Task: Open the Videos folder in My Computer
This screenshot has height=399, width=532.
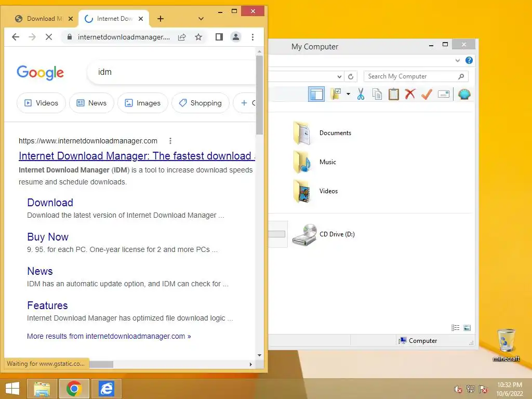Action: (x=315, y=191)
